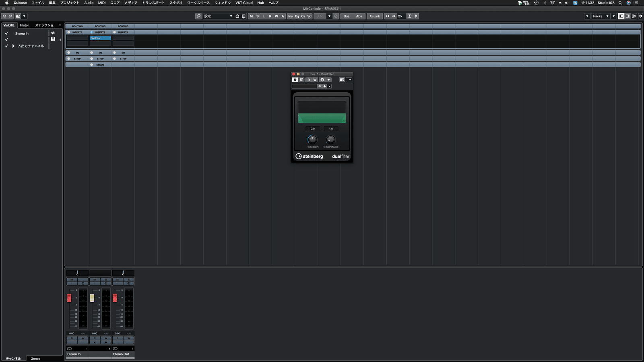Open the Wi-Fi menu bar icon
644x362 pixels.
click(553, 3)
